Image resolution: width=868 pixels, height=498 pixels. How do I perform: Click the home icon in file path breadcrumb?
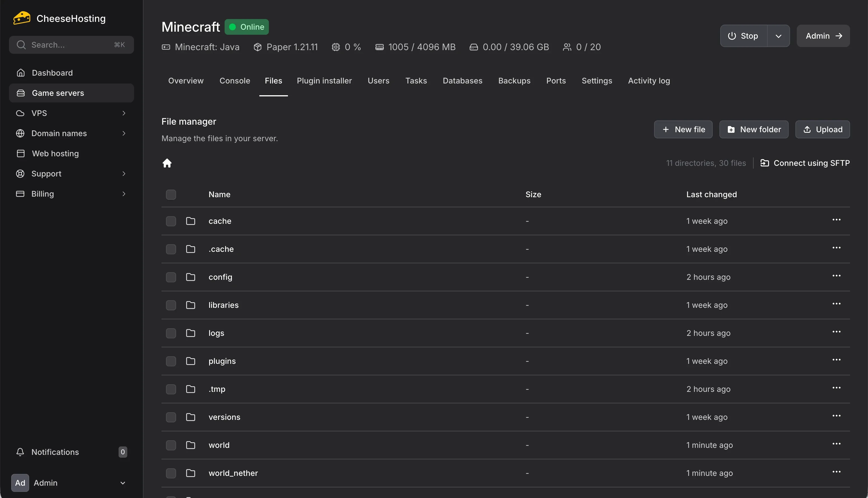(167, 163)
